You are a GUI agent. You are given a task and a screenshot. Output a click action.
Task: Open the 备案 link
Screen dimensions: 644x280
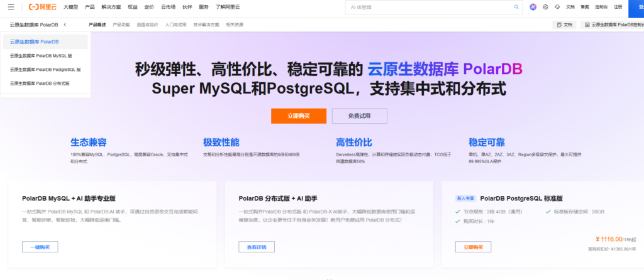(584, 7)
